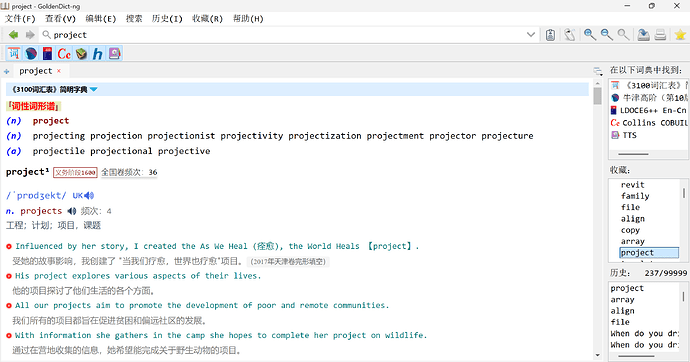Jump to LDOCE6++ En-Cn in found-in list

(x=649, y=110)
